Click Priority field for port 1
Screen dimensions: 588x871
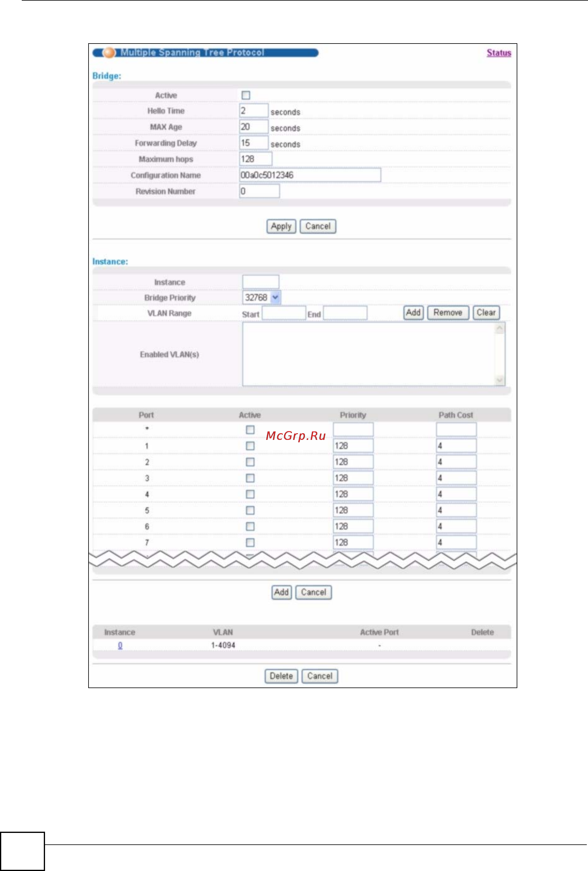click(353, 446)
